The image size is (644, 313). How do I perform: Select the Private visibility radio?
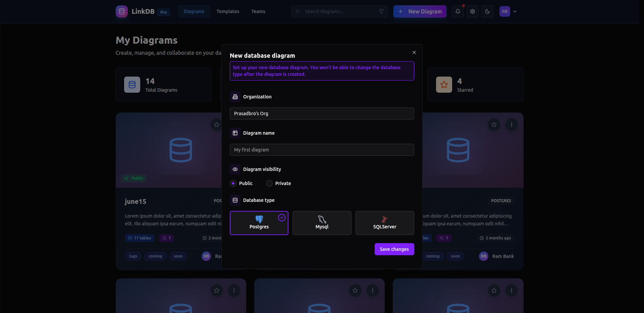click(269, 183)
